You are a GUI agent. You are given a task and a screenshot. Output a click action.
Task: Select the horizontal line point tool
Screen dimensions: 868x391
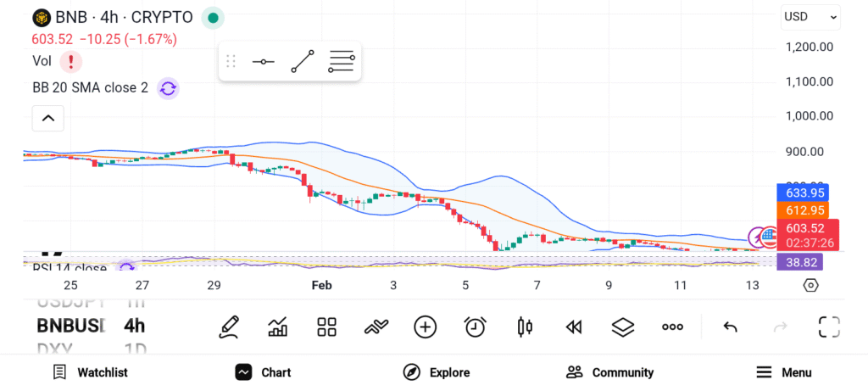click(263, 61)
